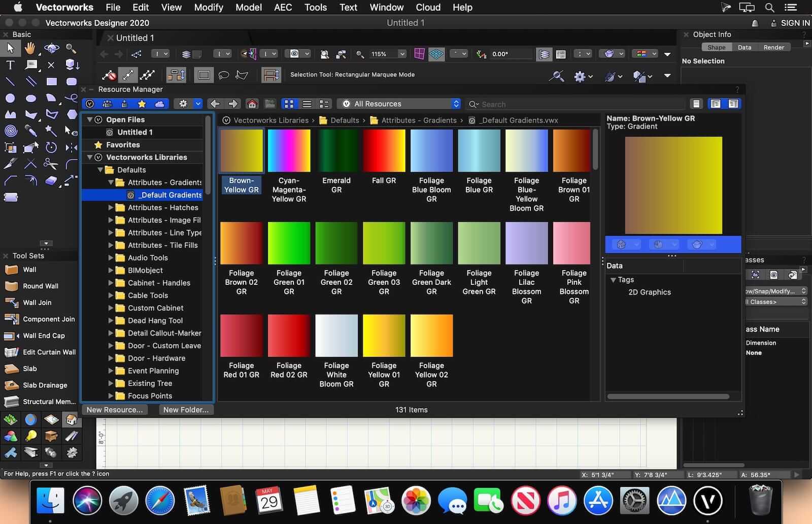Select the Flyover tool in Basic palette

51,48
